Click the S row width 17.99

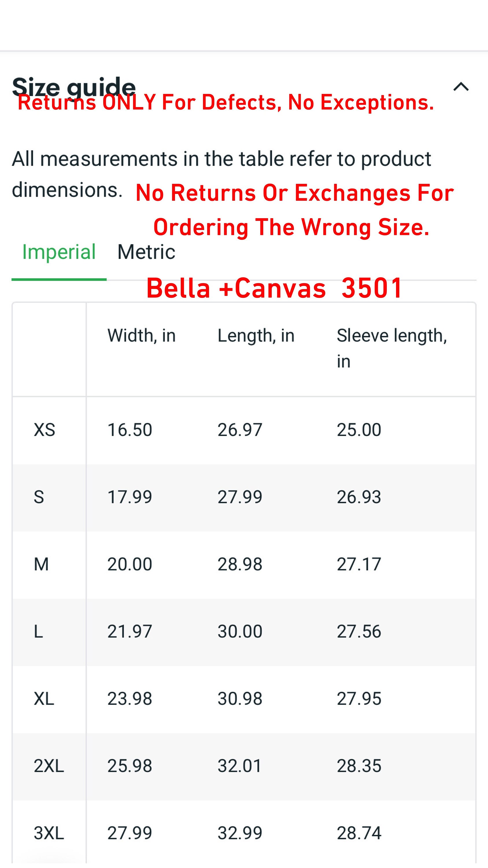pyautogui.click(x=130, y=497)
